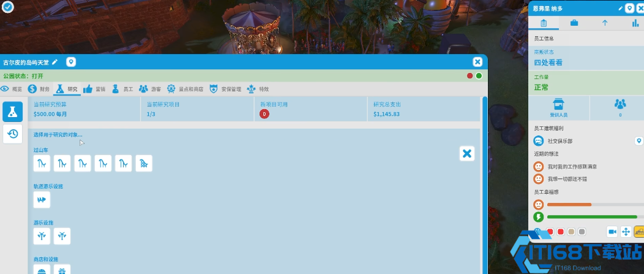Open the 游客 guests tab

(150, 89)
